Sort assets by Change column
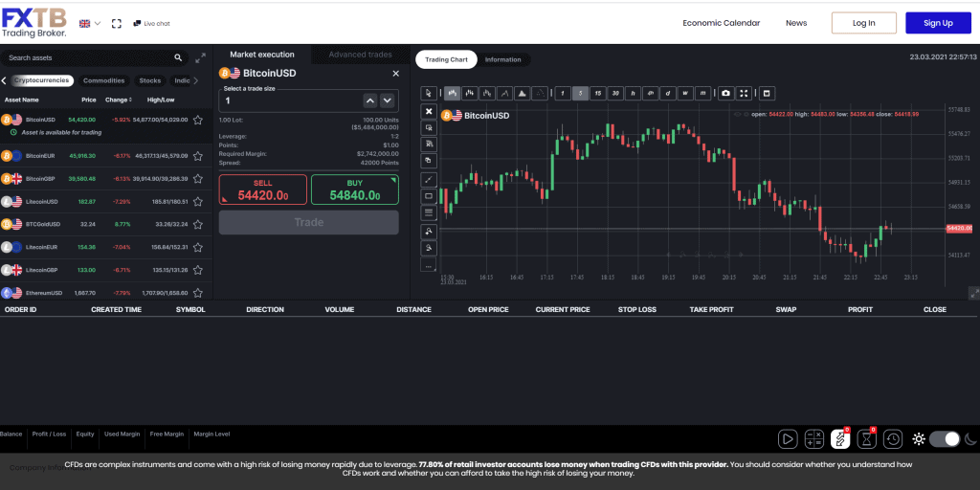 coord(118,100)
